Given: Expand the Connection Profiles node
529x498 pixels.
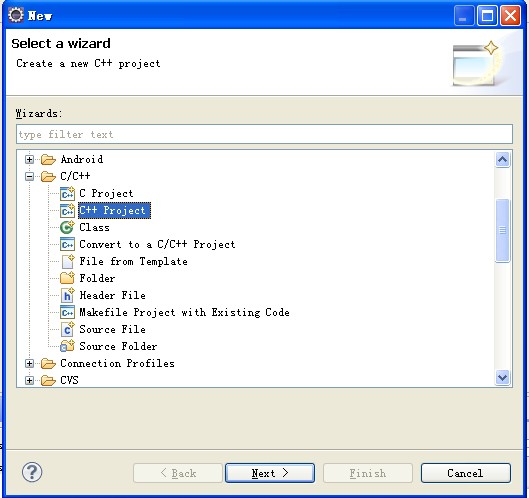Looking at the screenshot, I should point(29,363).
